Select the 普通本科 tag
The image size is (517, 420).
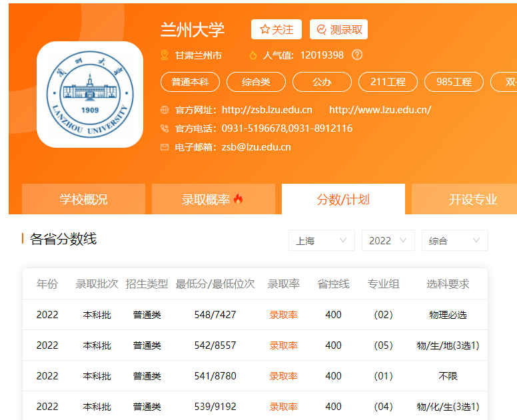190,82
